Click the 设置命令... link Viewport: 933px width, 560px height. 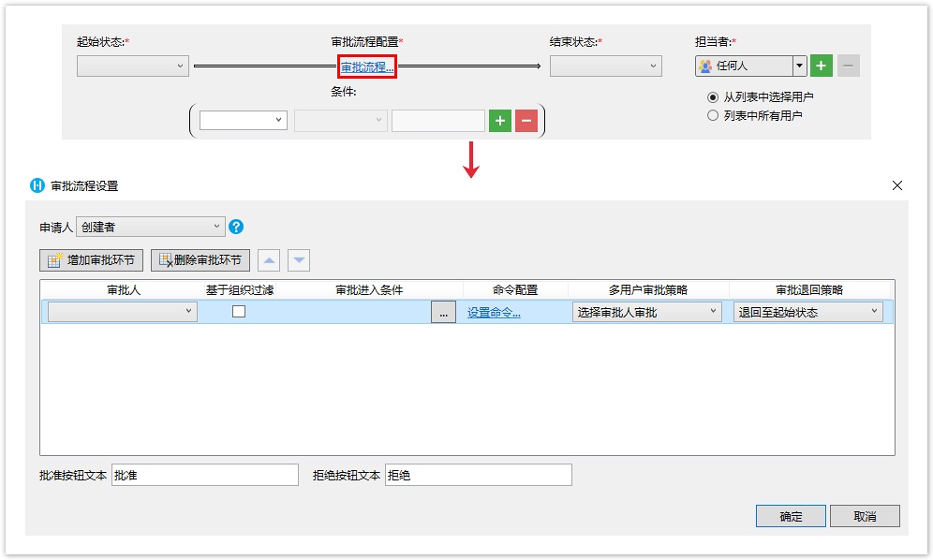coord(494,313)
